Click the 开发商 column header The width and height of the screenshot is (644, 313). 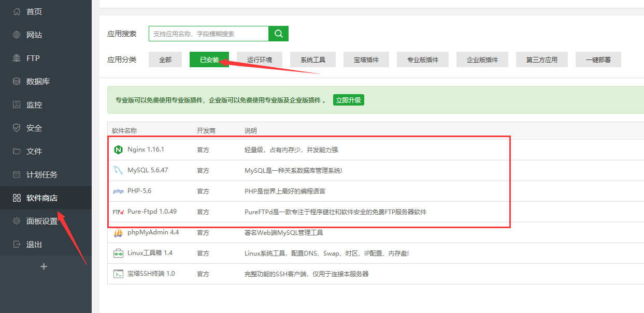[206, 131]
